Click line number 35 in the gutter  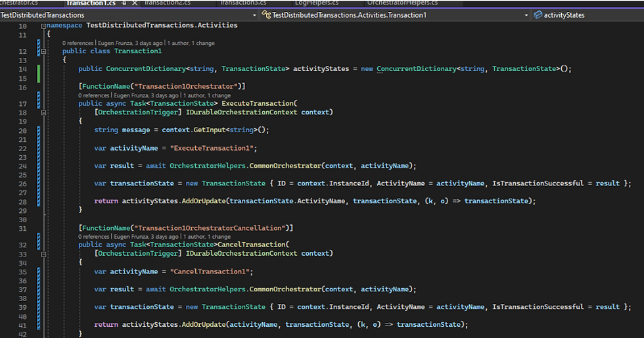(x=22, y=272)
